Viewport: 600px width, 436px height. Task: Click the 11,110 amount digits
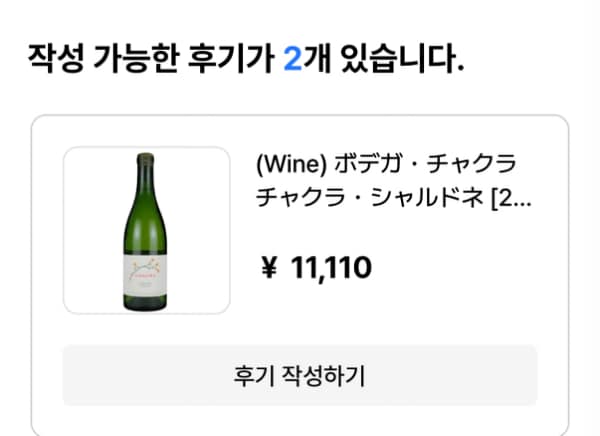(331, 268)
